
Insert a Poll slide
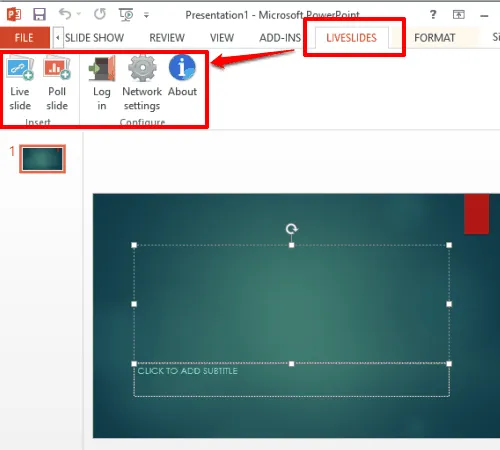click(x=57, y=83)
